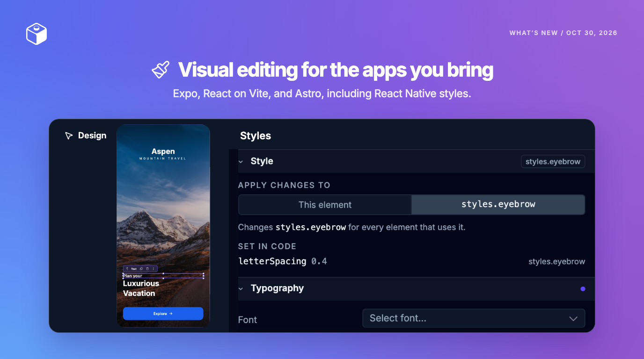Click the styles.eyebrow source label by letterSpacing
The image size is (644, 359).
click(x=557, y=262)
